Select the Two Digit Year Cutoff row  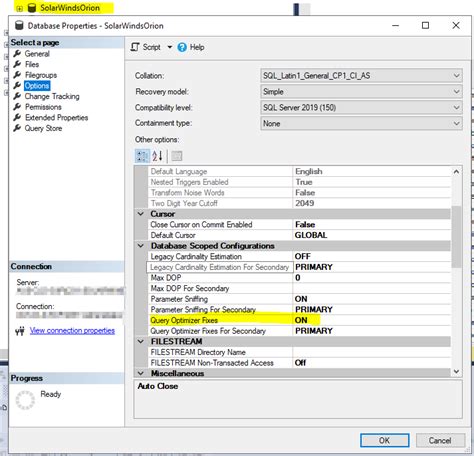[299, 203]
